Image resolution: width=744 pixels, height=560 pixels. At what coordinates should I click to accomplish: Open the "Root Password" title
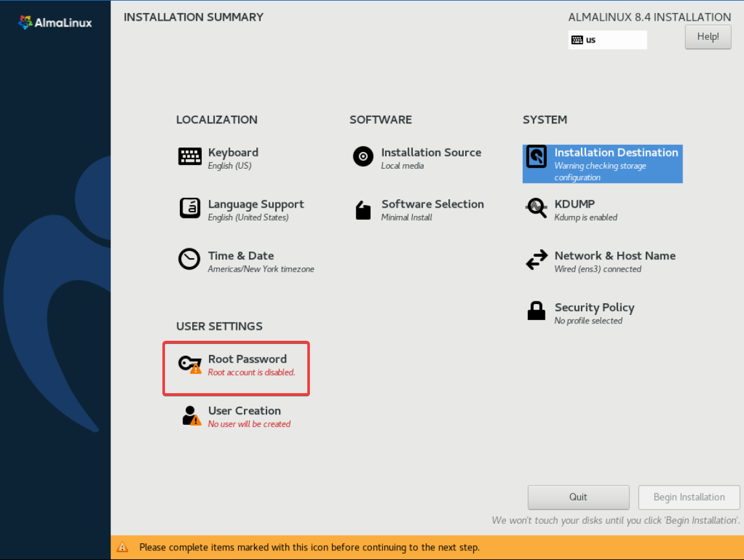tap(247, 359)
